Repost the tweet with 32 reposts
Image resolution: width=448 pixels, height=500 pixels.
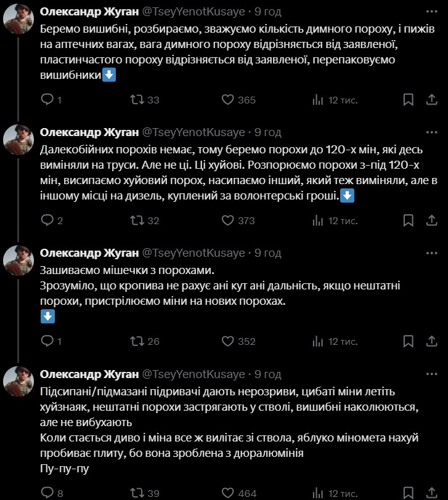click(138, 220)
